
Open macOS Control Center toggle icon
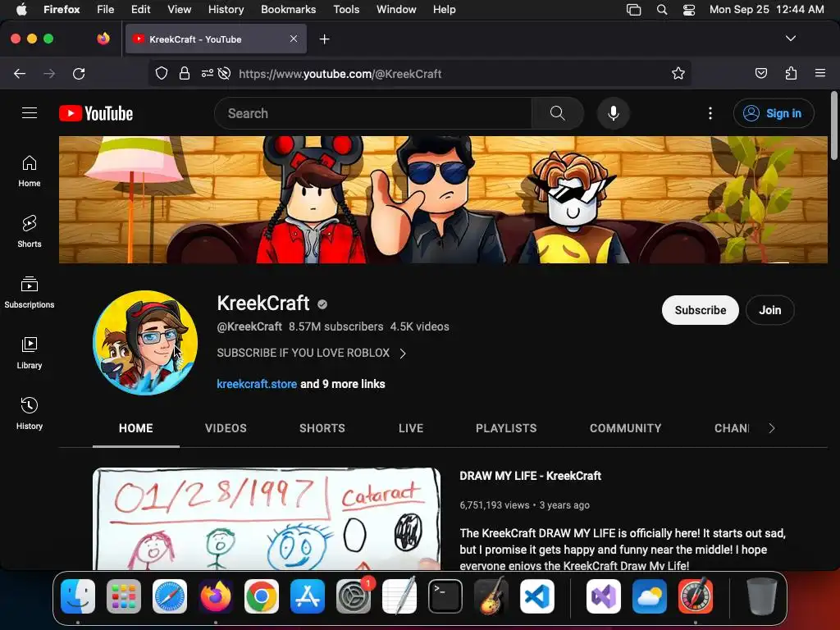[689, 10]
